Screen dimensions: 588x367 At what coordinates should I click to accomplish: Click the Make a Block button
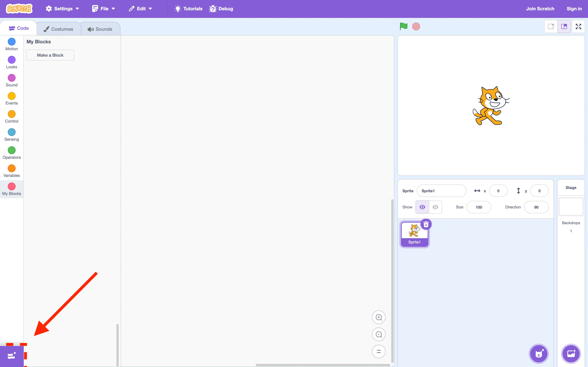pyautogui.click(x=50, y=55)
